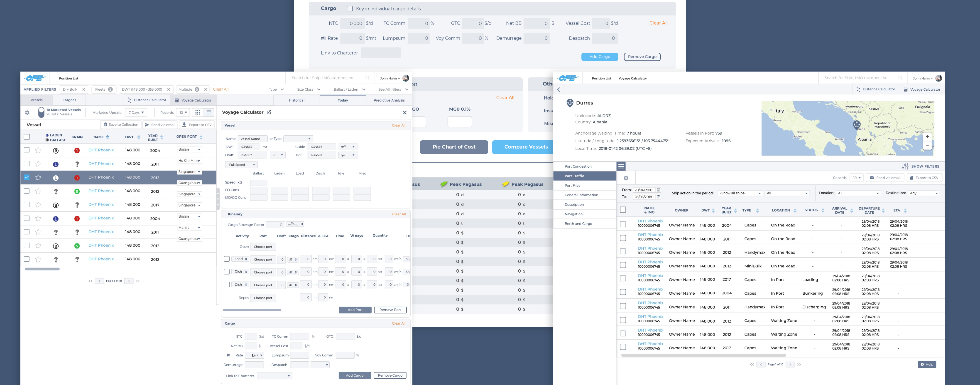The width and height of the screenshot is (980, 385).
Task: Click the list view icon in vessel panel
Action: click(208, 112)
